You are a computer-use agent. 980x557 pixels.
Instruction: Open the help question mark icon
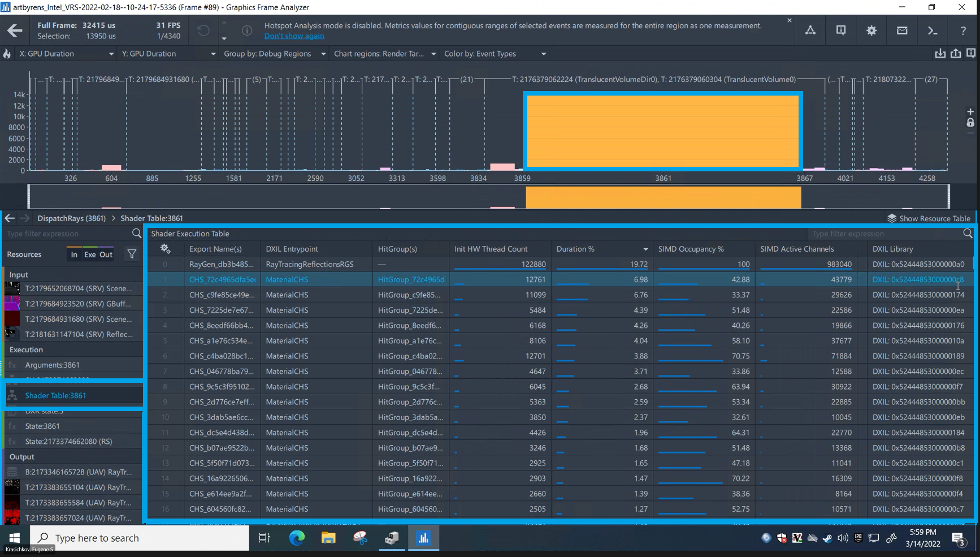coord(962,31)
